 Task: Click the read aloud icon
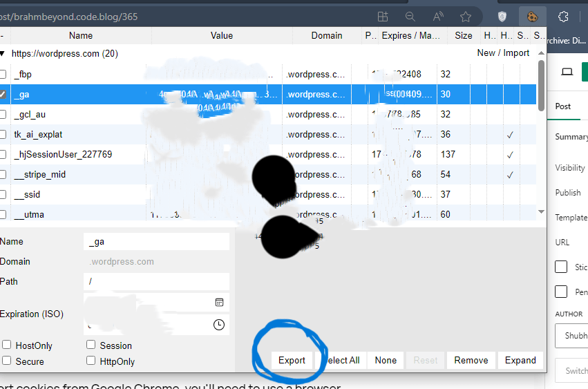[x=438, y=17]
